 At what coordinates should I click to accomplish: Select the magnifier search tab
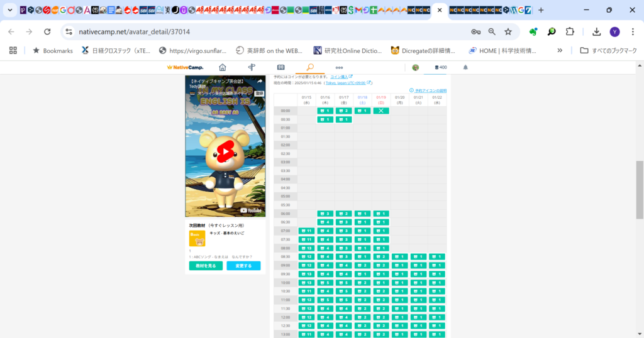coord(310,67)
